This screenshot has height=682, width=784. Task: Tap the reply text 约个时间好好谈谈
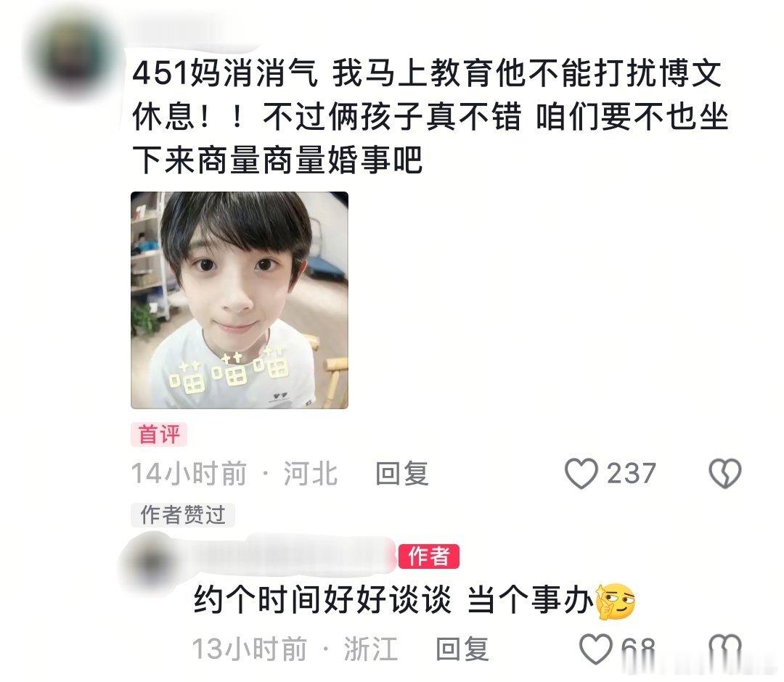click(322, 599)
